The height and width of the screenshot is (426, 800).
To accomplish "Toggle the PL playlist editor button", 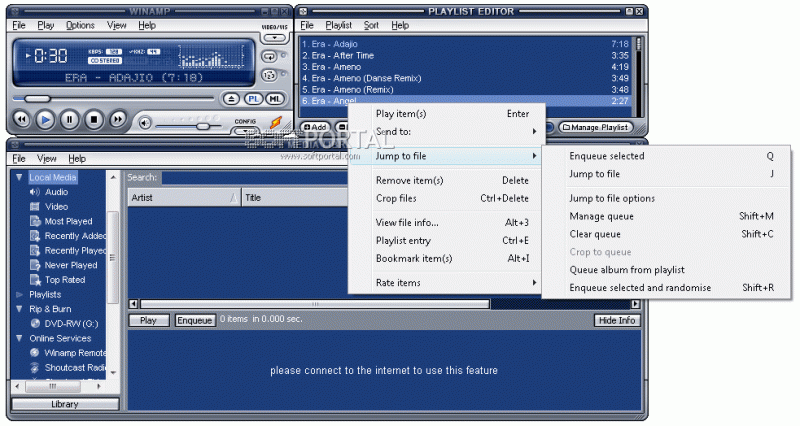I will click(x=253, y=99).
